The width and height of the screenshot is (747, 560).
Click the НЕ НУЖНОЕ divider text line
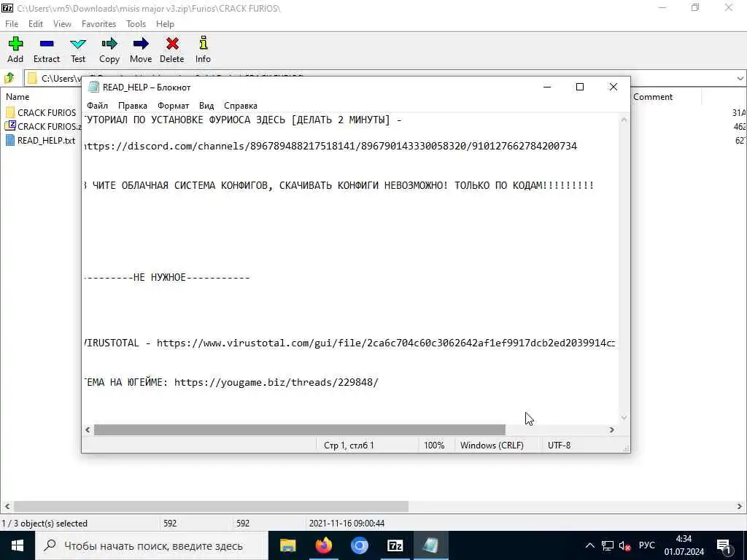point(167,277)
